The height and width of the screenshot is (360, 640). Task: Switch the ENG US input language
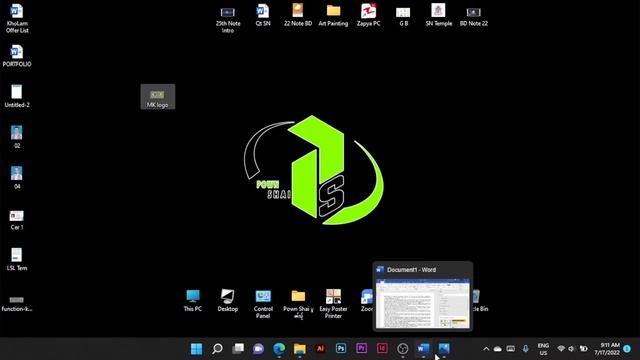pyautogui.click(x=543, y=349)
